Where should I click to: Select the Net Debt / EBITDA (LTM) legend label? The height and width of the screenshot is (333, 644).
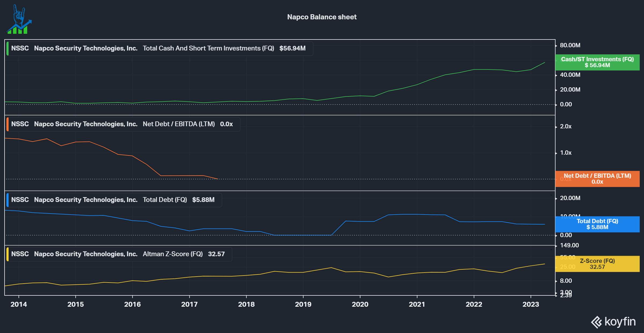pyautogui.click(x=179, y=124)
